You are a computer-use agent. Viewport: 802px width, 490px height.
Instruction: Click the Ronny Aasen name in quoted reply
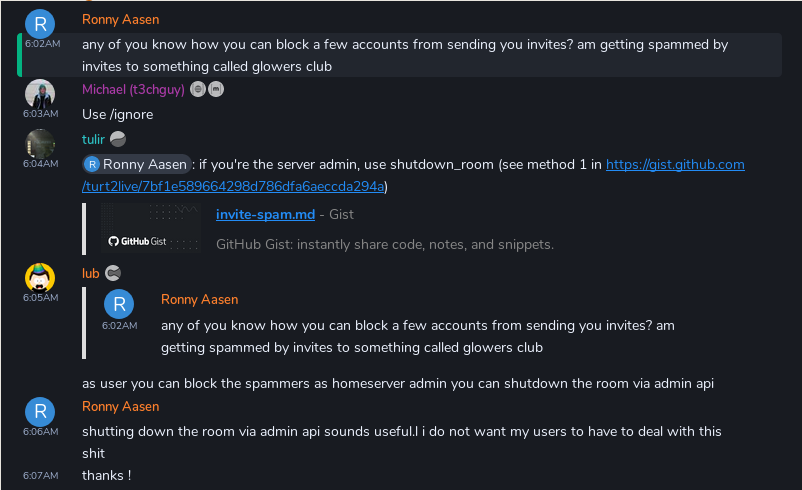point(199,299)
